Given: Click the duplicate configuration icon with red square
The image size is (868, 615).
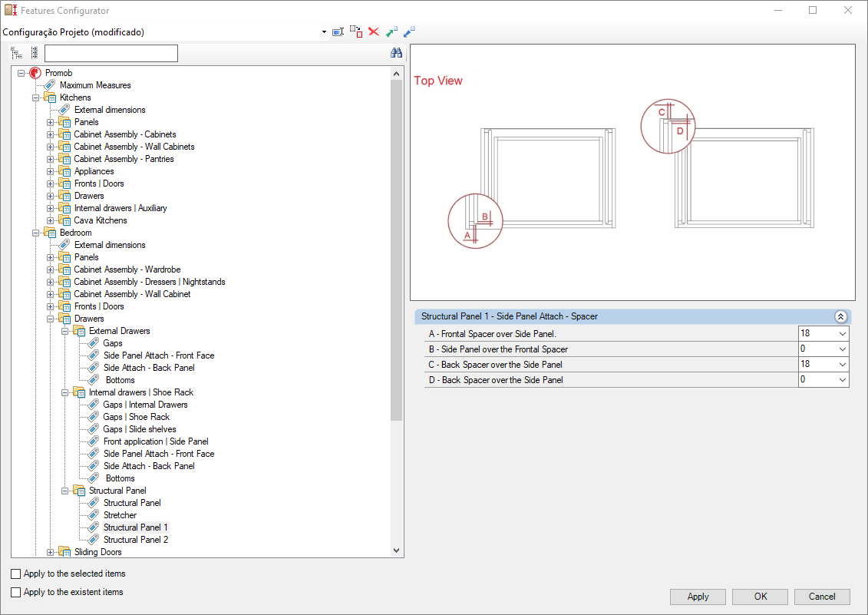Looking at the screenshot, I should coord(356,31).
